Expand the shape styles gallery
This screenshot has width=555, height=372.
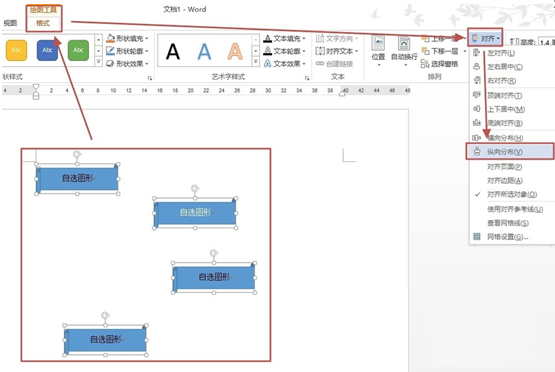coord(99,62)
